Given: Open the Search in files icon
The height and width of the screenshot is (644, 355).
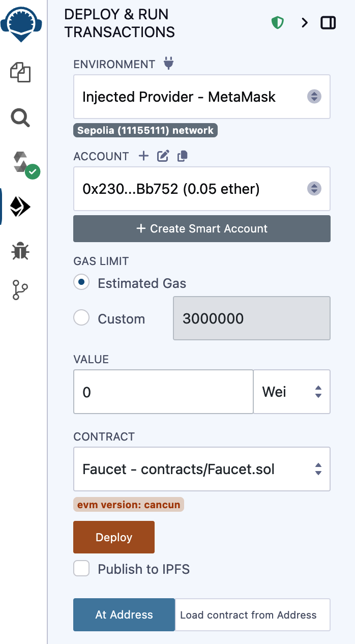Looking at the screenshot, I should (x=21, y=118).
